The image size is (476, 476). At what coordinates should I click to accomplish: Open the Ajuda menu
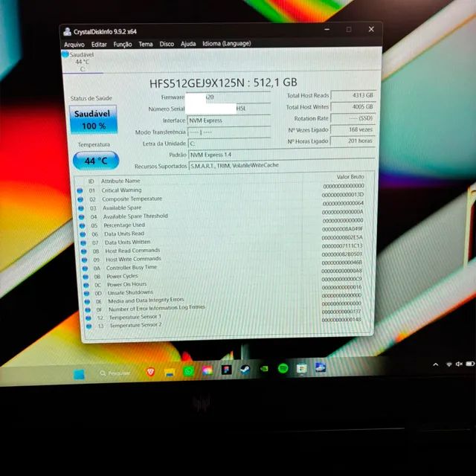(x=188, y=44)
